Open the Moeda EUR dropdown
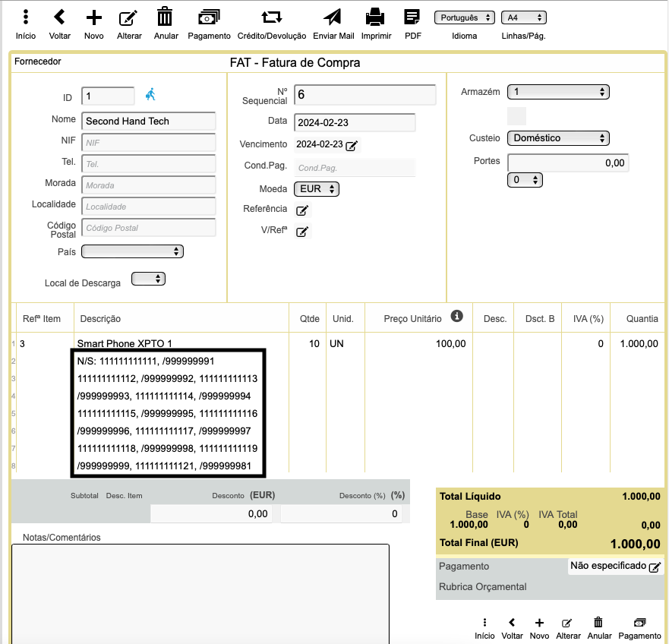The height and width of the screenshot is (644, 669). 317,188
